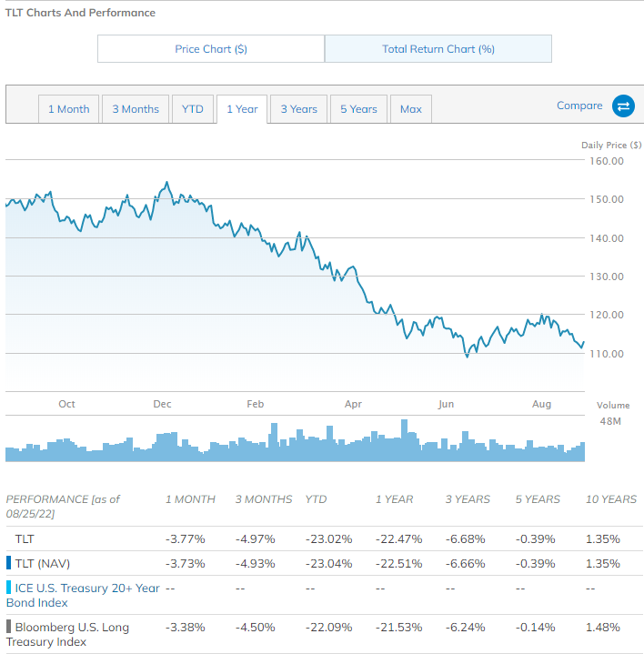Click the June low point on price chart
Screen dimensions: 644x654
(468, 356)
